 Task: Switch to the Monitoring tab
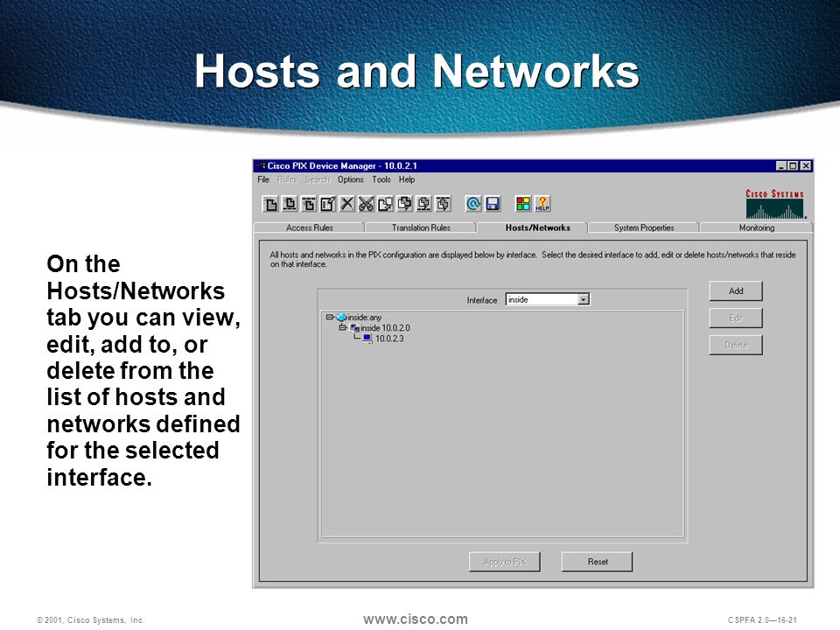pyautogui.click(x=756, y=227)
